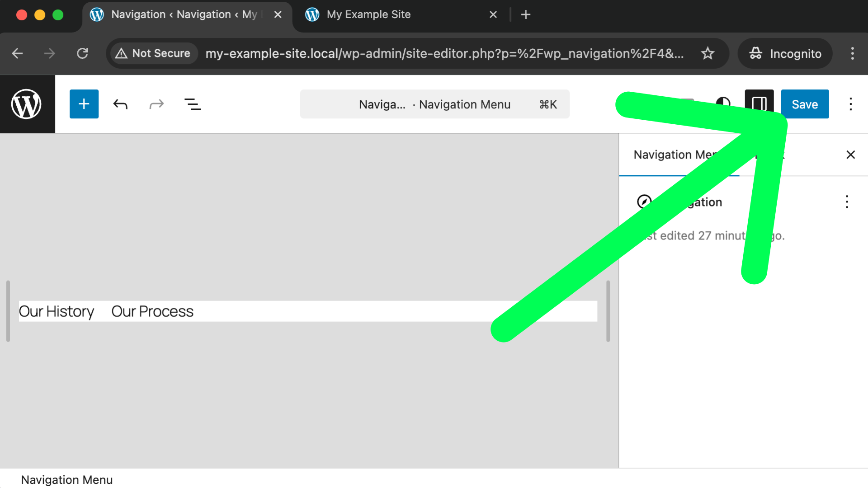Click the Our Process menu item
Image resolution: width=868 pixels, height=488 pixels.
point(152,311)
